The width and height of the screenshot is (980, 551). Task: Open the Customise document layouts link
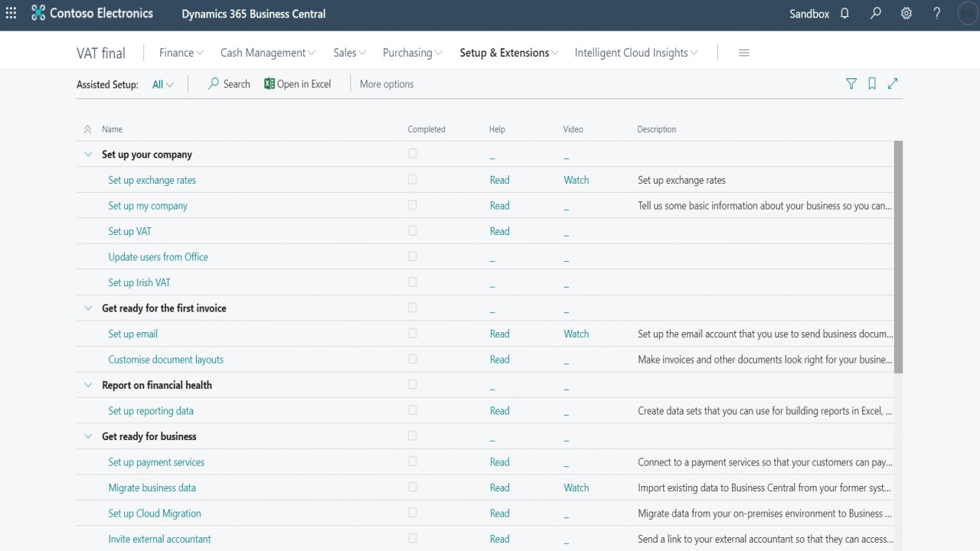coord(166,360)
